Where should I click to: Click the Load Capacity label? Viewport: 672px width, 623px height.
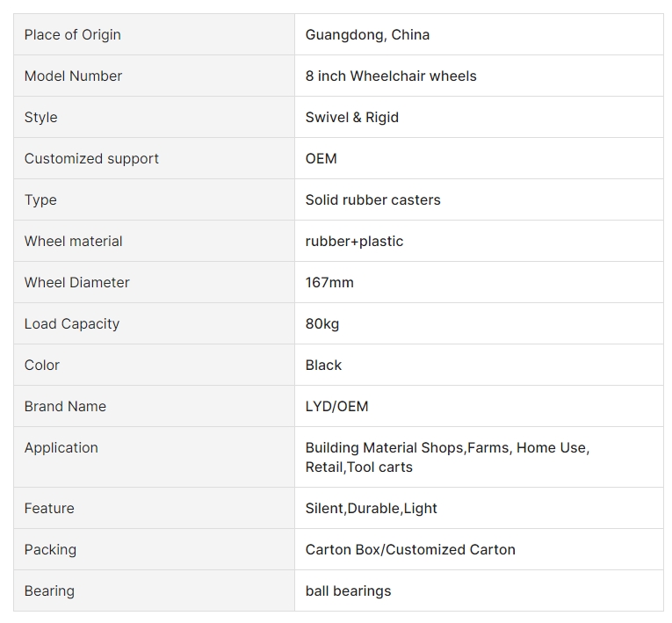click(x=71, y=324)
